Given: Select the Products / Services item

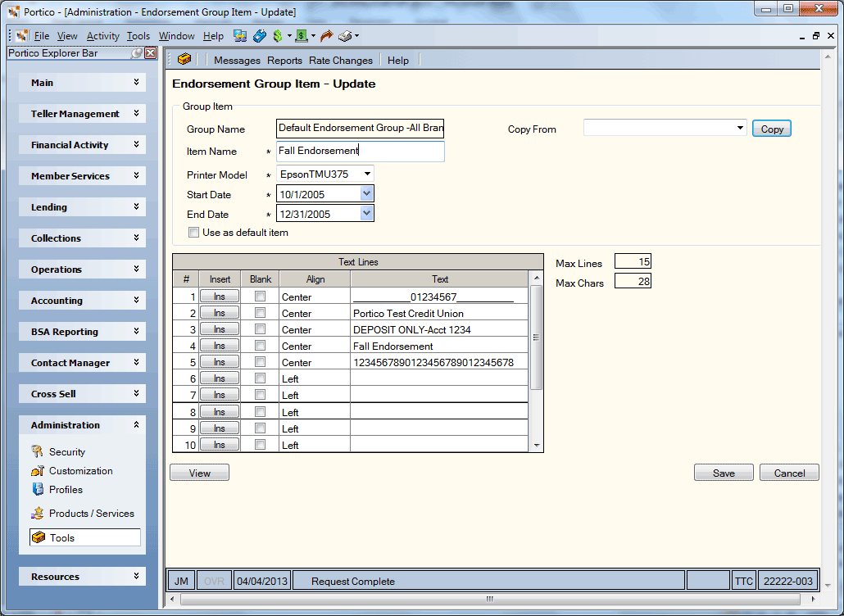Looking at the screenshot, I should pos(92,514).
